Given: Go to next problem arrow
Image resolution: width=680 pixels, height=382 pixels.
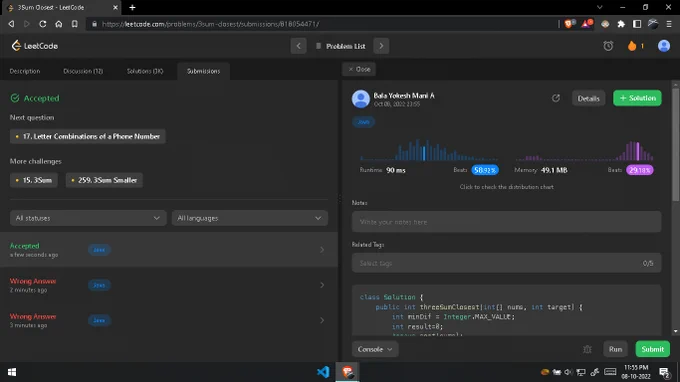Looking at the screenshot, I should coord(381,46).
